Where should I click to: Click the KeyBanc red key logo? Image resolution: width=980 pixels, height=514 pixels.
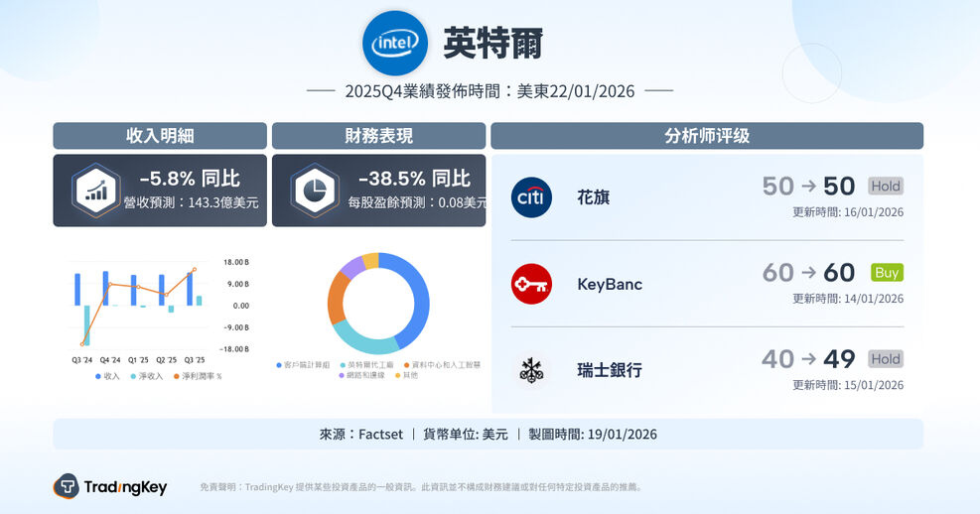coord(531,284)
